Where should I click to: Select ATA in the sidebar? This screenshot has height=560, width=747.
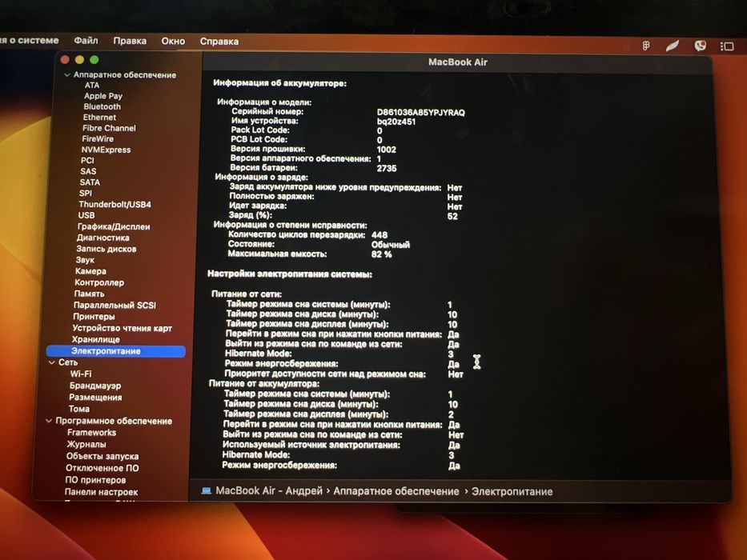pyautogui.click(x=92, y=86)
